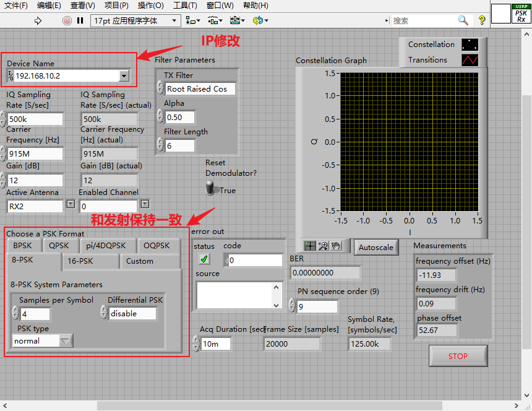532x411 pixels.
Task: Click the status green checkmark indicator
Action: 204,259
